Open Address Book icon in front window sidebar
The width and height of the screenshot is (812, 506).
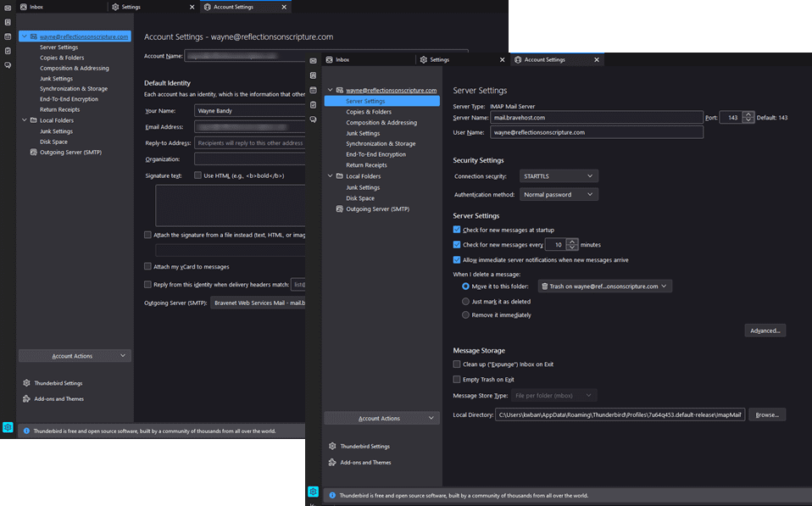tap(314, 75)
